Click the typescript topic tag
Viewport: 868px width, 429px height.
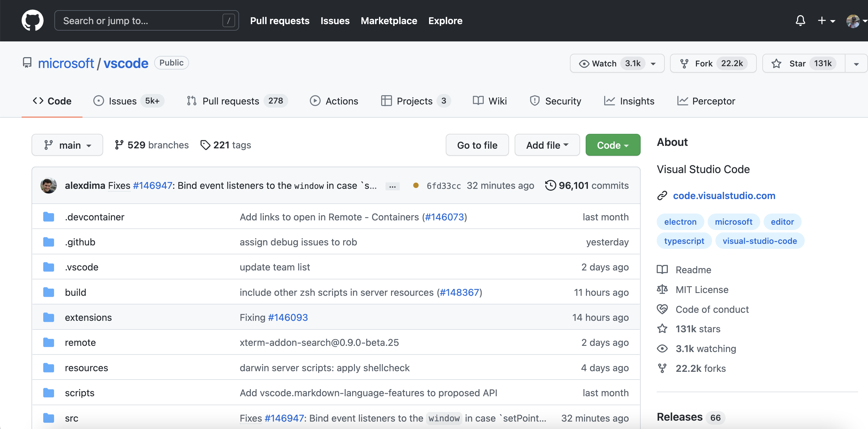(684, 241)
